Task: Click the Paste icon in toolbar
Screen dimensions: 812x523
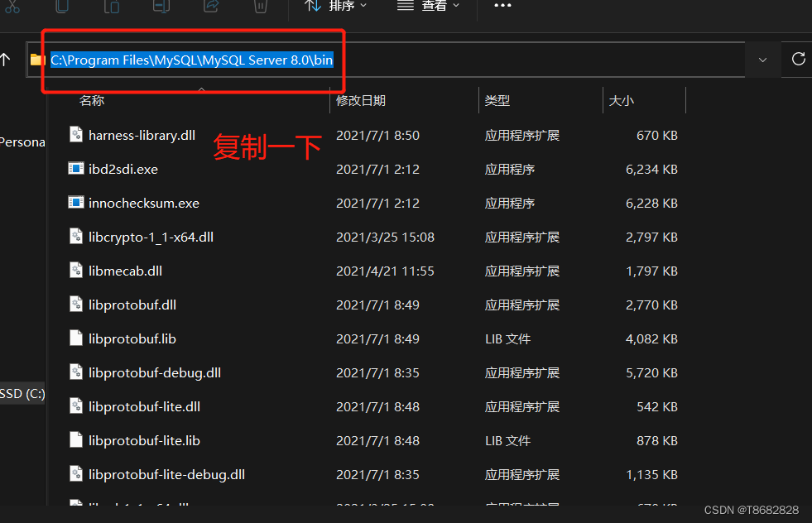Action: pyautogui.click(x=112, y=7)
